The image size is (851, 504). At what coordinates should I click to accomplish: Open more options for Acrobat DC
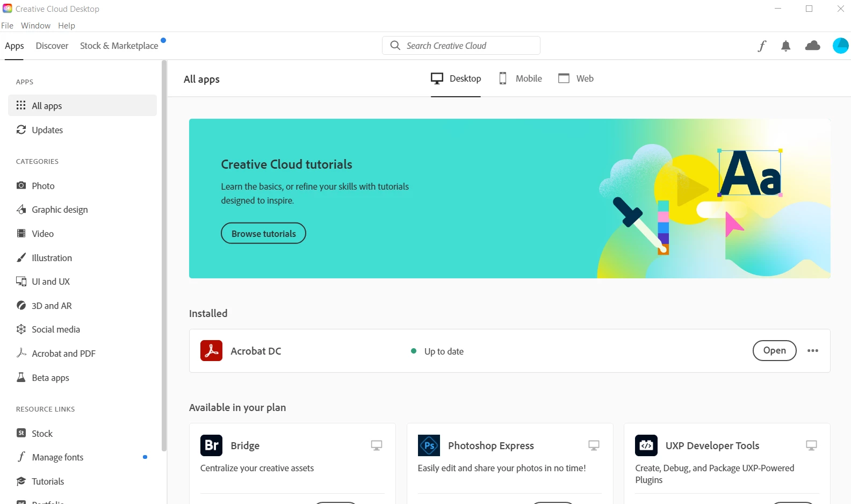(813, 351)
